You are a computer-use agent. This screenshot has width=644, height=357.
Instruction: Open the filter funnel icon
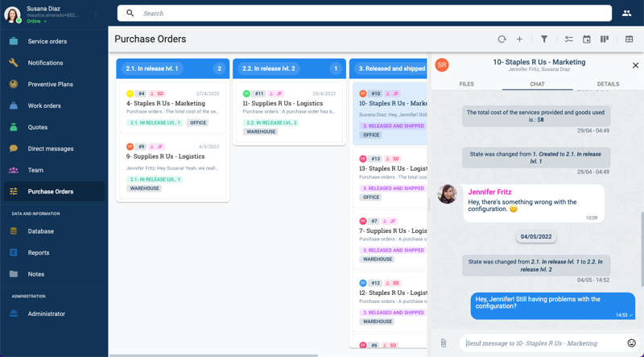pos(544,39)
